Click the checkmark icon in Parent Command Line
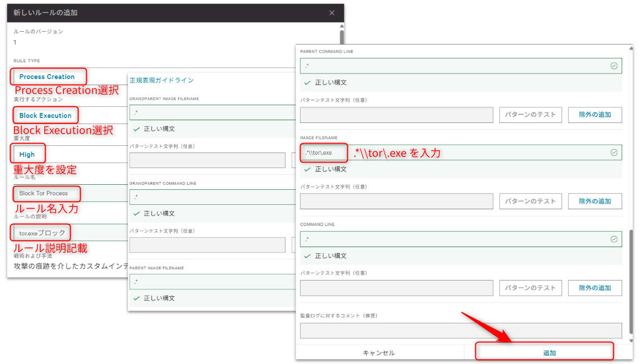 click(614, 66)
